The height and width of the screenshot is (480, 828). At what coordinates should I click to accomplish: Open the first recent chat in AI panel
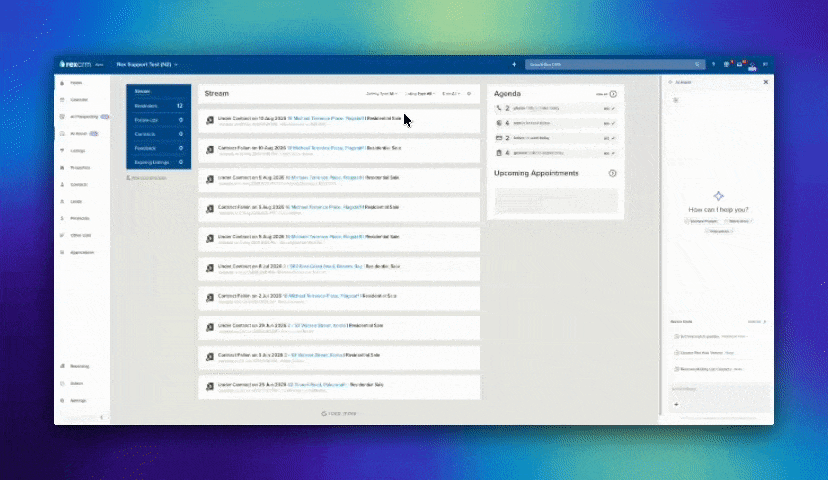tap(711, 336)
